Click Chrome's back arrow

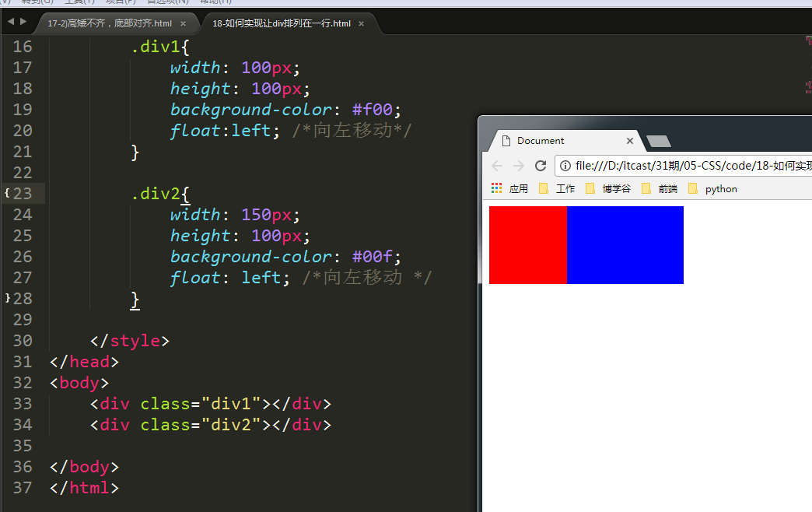[x=497, y=165]
